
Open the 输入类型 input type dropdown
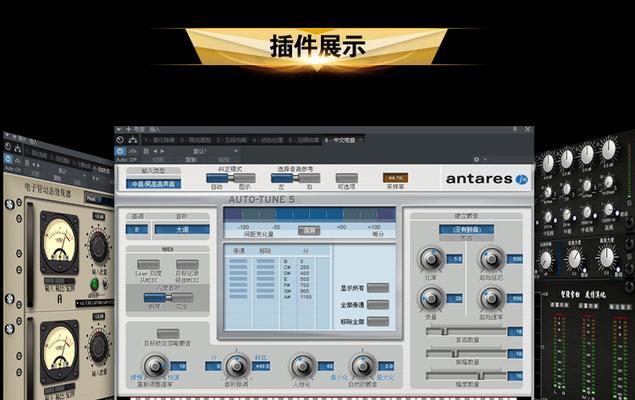[153, 184]
